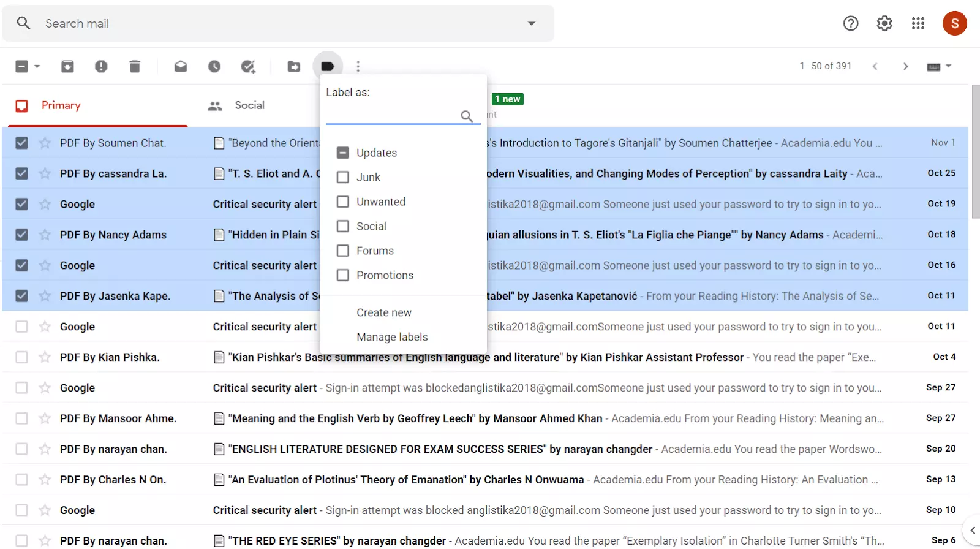
Task: Star the PDF By Soumen Chat. email
Action: (x=45, y=143)
